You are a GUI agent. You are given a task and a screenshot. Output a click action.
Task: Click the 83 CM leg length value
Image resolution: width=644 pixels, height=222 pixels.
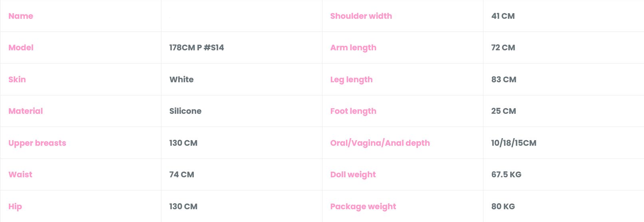pyautogui.click(x=504, y=79)
